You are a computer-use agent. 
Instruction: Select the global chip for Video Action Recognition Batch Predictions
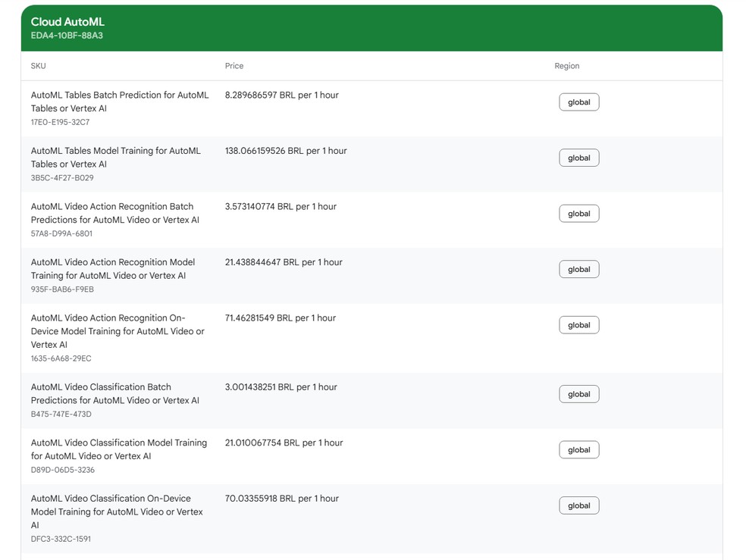coord(578,213)
